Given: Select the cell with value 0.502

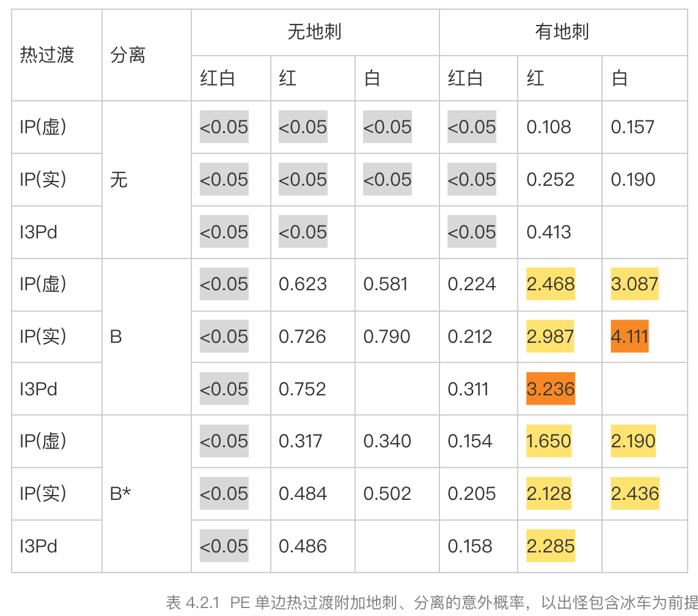Looking at the screenshot, I should coord(387,494).
